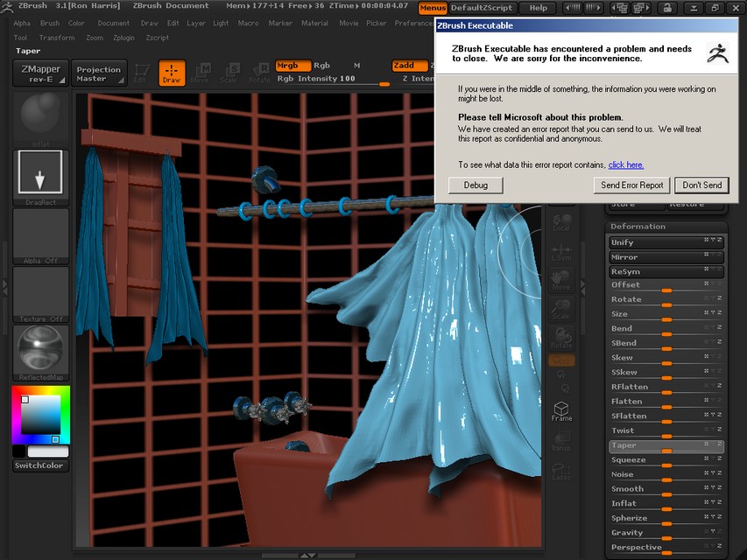Select the Edit mode icon

click(x=142, y=73)
